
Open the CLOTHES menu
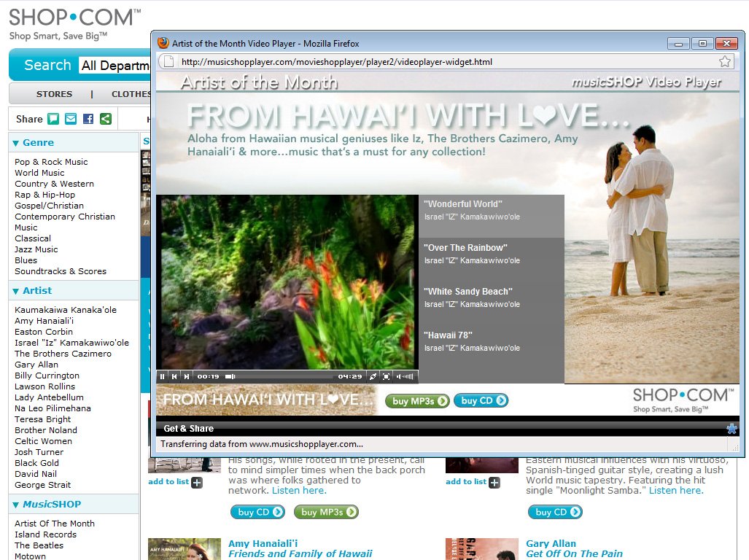point(131,94)
